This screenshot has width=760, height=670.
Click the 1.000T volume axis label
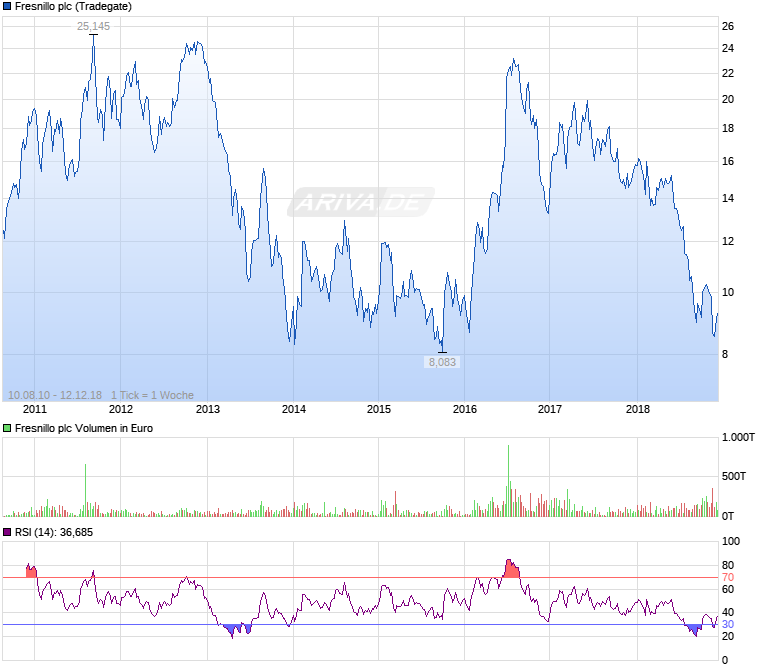[738, 437]
